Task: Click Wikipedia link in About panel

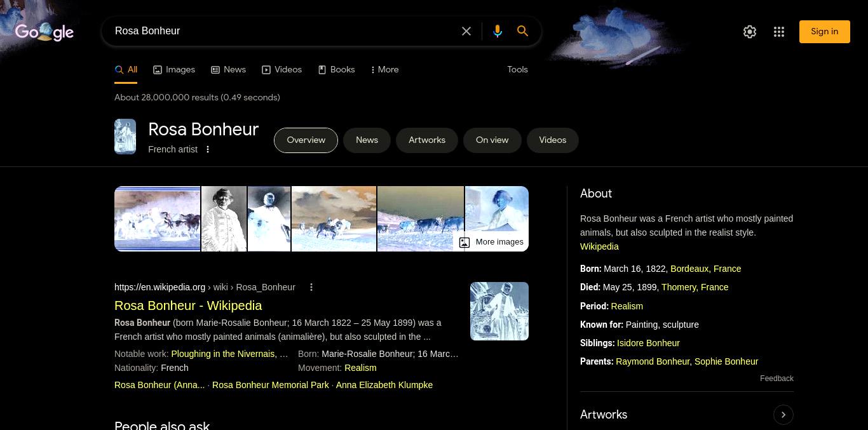Action: point(599,246)
